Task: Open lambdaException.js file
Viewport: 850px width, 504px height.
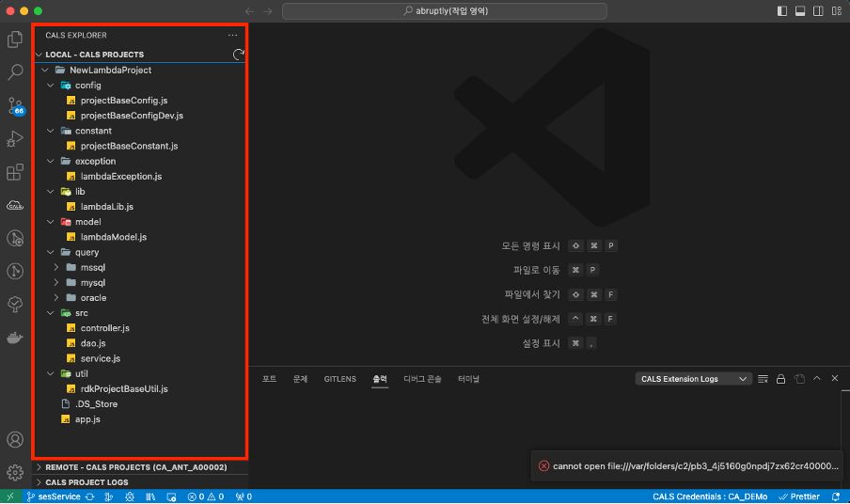Action: (121, 176)
